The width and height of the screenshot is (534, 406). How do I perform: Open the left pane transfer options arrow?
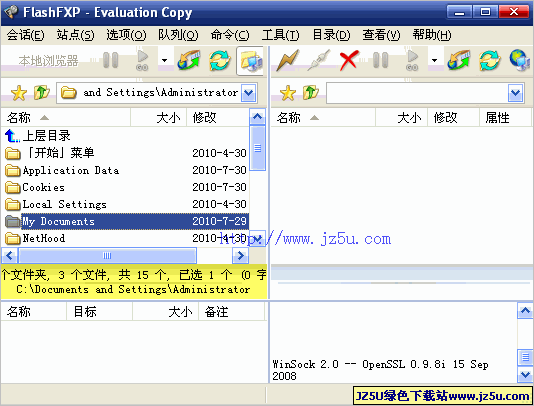[164, 61]
